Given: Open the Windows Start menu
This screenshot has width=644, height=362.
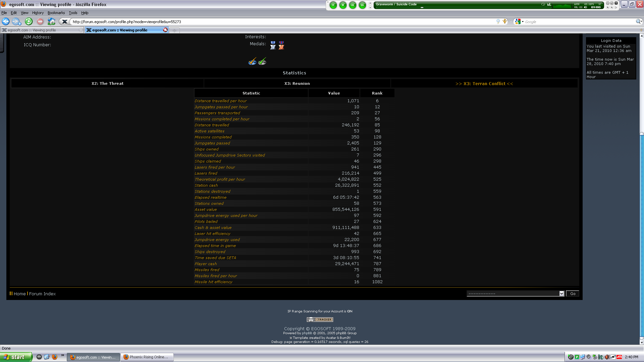Looking at the screenshot, I should [16, 357].
